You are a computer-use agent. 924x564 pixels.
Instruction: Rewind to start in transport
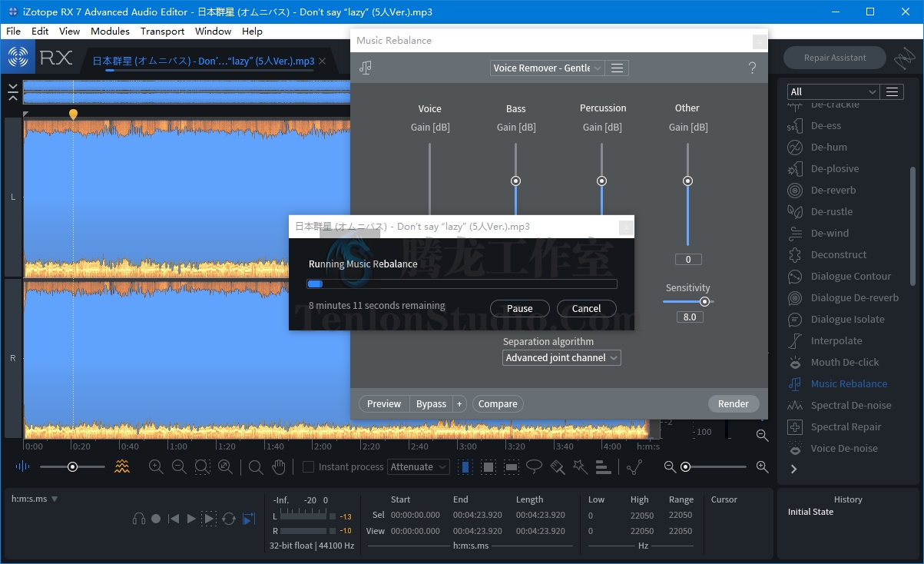[x=174, y=519]
